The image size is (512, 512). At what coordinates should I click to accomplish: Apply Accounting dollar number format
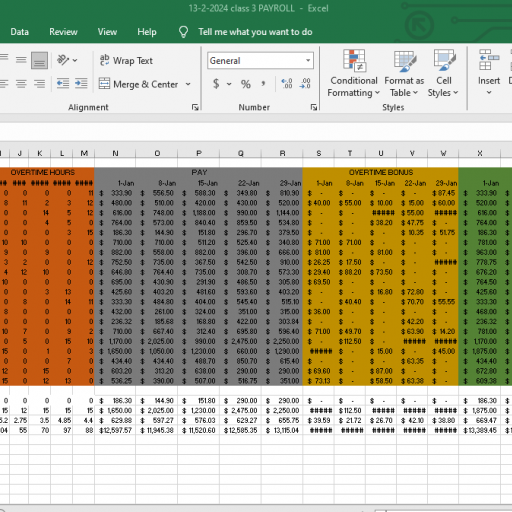[216, 84]
